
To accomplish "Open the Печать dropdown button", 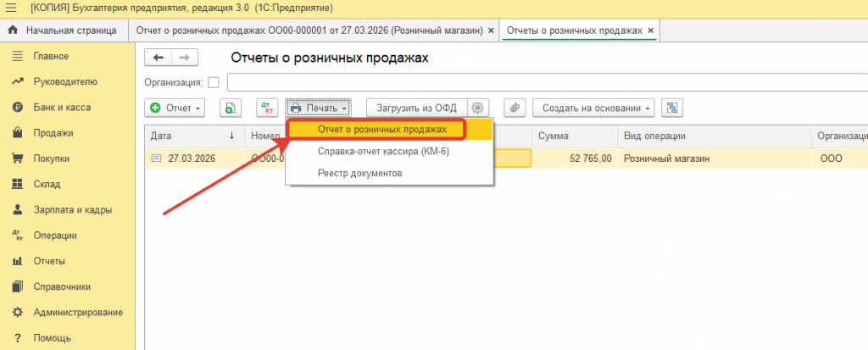I will point(319,108).
